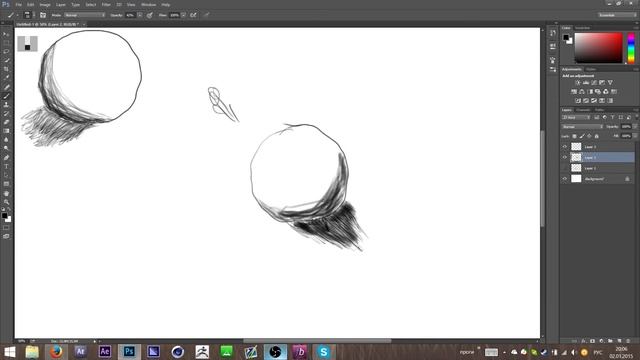
Task: Delete layer using trash icon
Action: click(628, 341)
